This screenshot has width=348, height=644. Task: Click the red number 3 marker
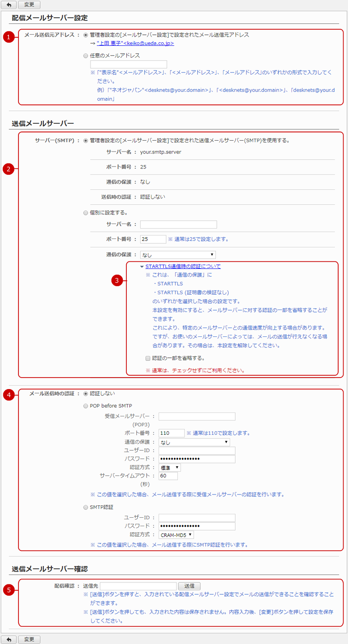tap(117, 281)
